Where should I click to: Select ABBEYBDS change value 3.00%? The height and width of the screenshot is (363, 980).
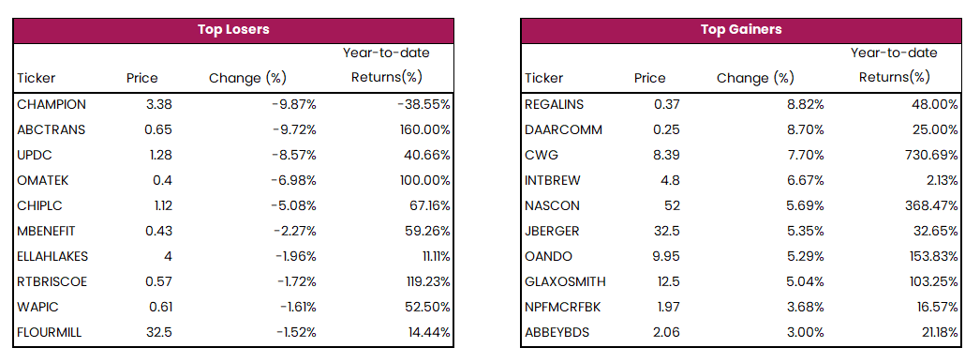pyautogui.click(x=805, y=332)
